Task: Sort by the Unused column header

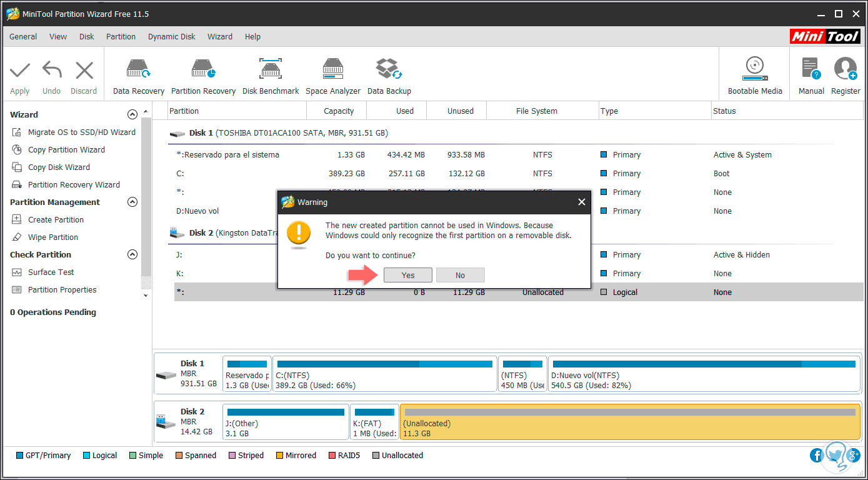Action: click(x=456, y=111)
